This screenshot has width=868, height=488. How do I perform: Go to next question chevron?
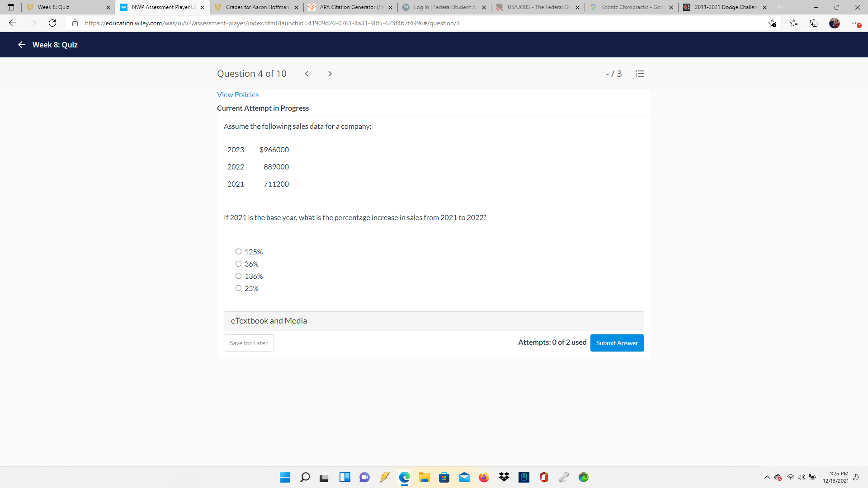coord(330,74)
